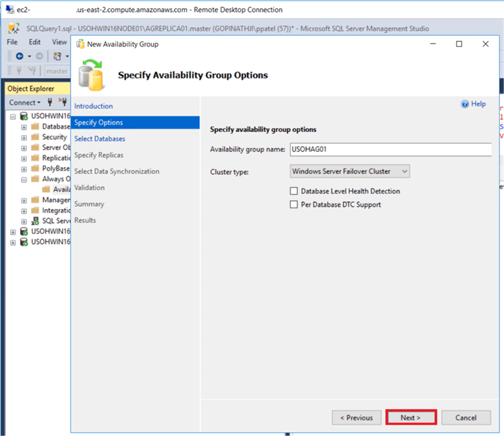Click the Server Objects folder icon

tap(35, 147)
